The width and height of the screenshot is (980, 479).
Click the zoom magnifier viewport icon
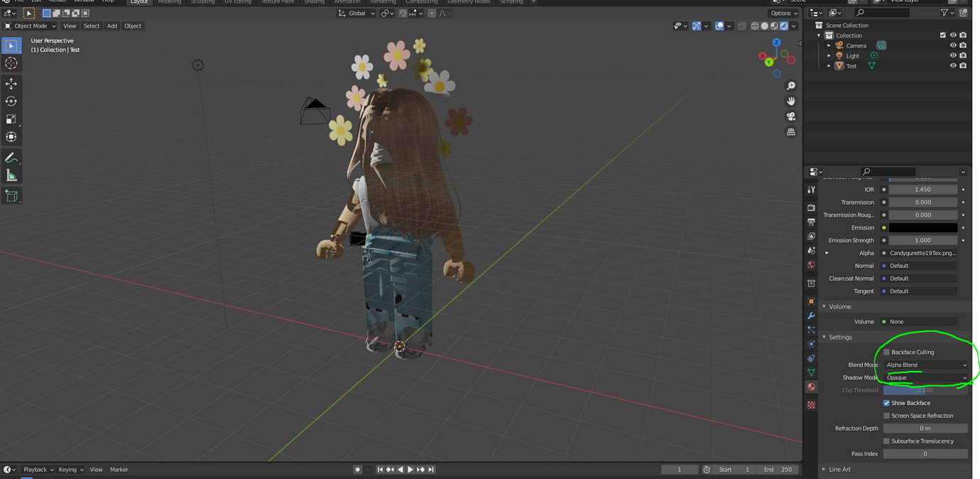tap(790, 86)
